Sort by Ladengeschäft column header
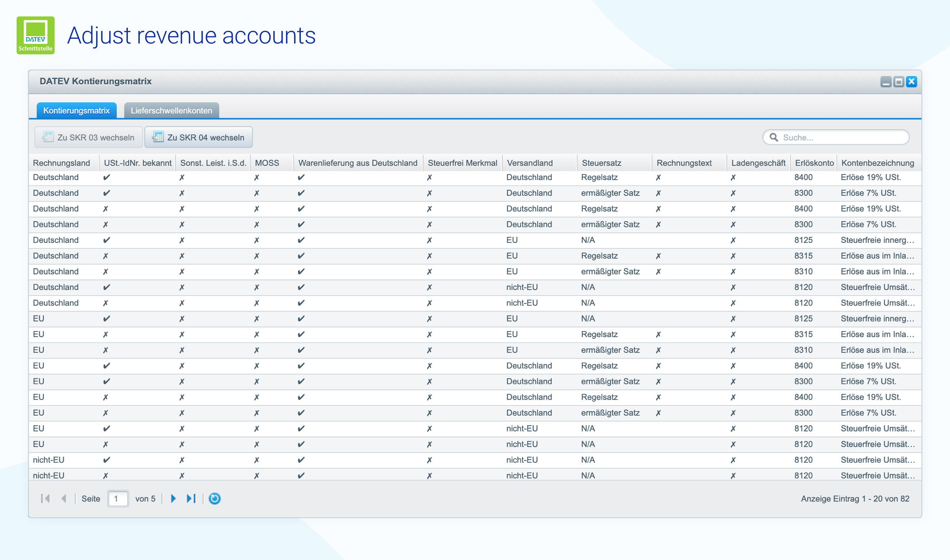Screen dimensions: 950x560 click(x=758, y=163)
